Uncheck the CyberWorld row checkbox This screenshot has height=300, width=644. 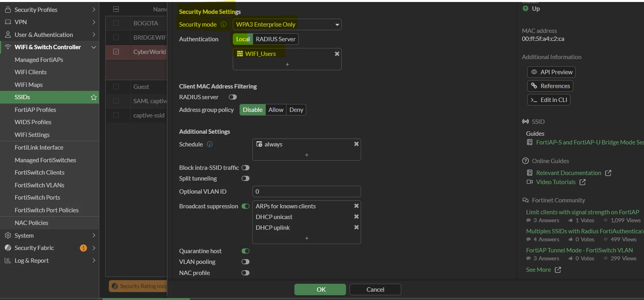click(116, 52)
